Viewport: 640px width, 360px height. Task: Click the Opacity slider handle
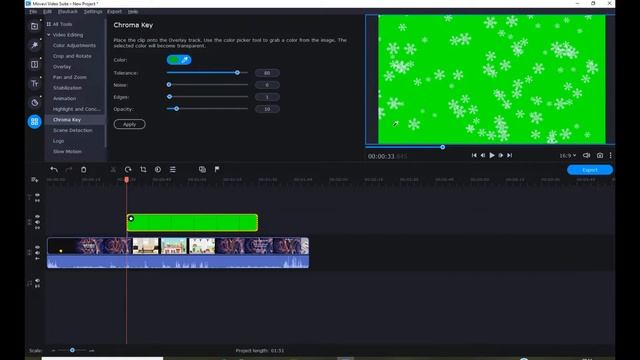click(176, 109)
